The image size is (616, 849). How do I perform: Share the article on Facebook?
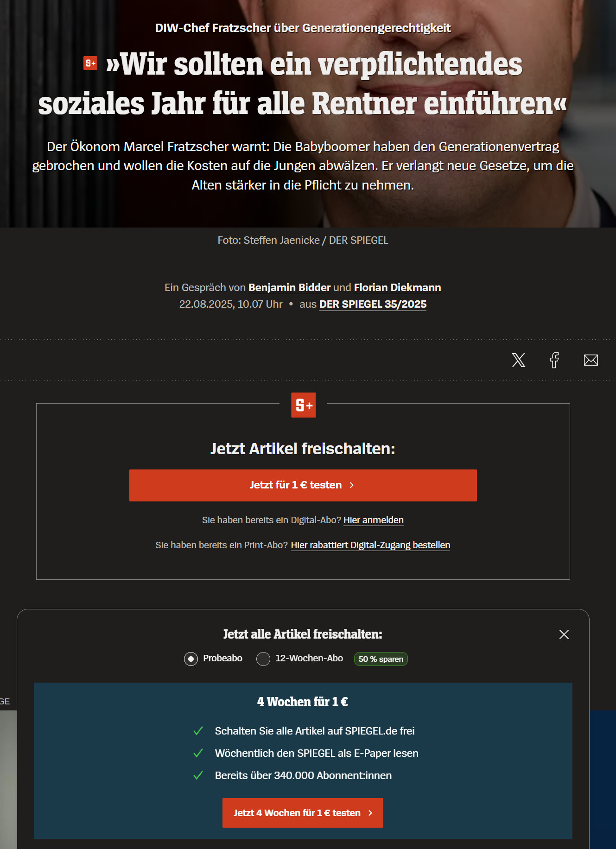point(554,360)
